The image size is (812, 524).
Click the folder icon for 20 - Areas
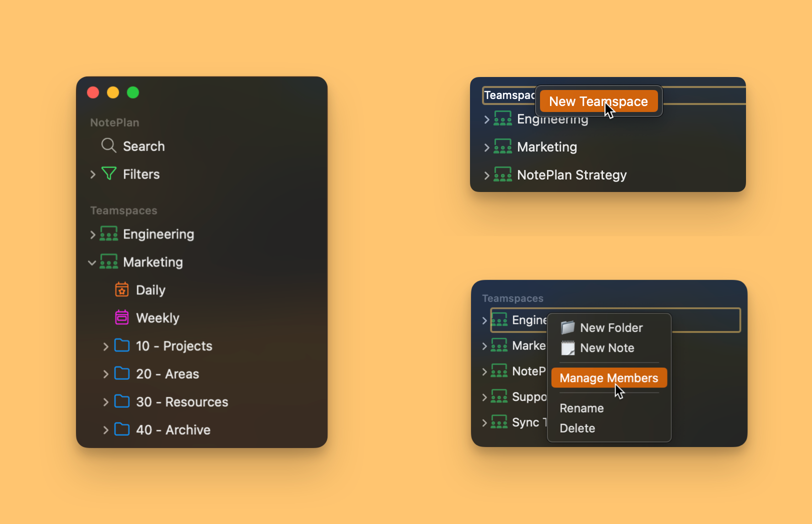(x=122, y=373)
